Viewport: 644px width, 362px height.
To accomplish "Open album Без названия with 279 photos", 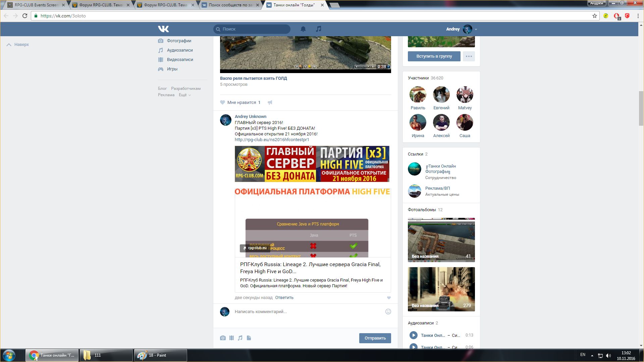I will coord(441,289).
